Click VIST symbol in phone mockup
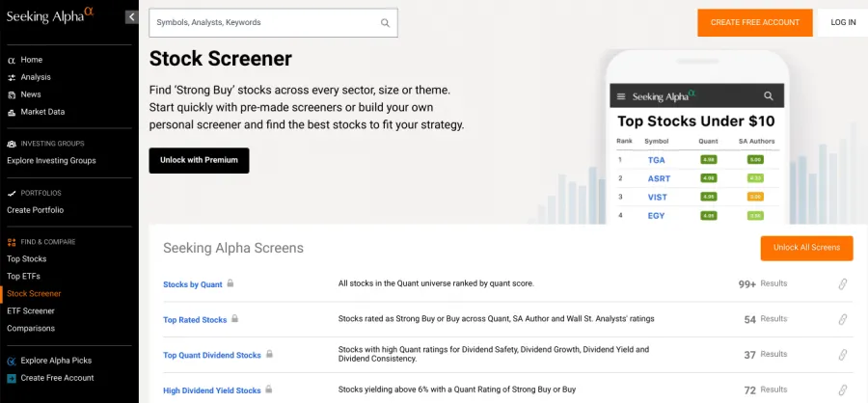868x403 pixels. coord(658,197)
